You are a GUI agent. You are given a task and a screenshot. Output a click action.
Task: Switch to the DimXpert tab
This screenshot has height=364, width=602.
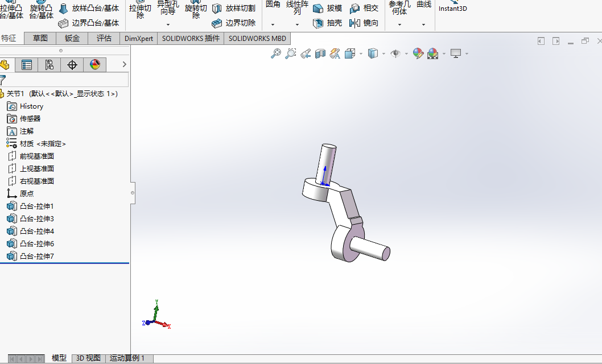(139, 38)
